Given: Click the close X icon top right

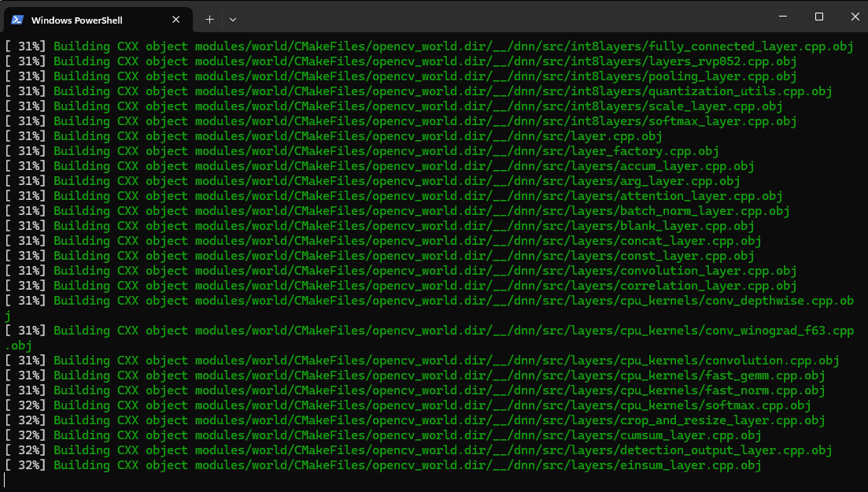Looking at the screenshot, I should click(x=854, y=17).
